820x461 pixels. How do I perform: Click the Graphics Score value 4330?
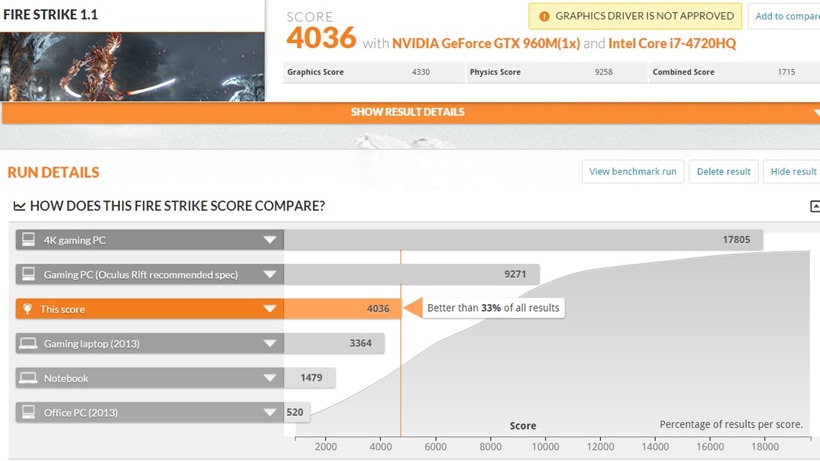click(420, 72)
